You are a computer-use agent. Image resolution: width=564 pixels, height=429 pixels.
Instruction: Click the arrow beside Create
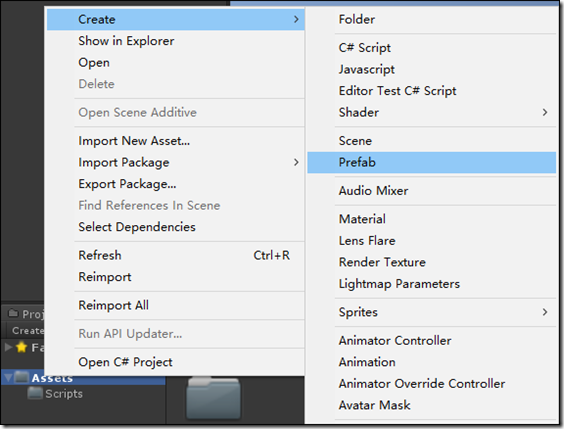(296, 19)
